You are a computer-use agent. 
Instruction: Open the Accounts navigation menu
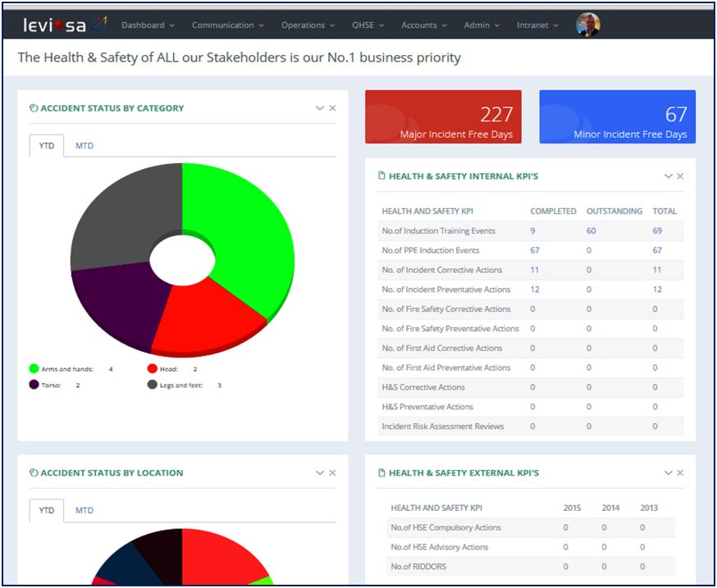[423, 25]
